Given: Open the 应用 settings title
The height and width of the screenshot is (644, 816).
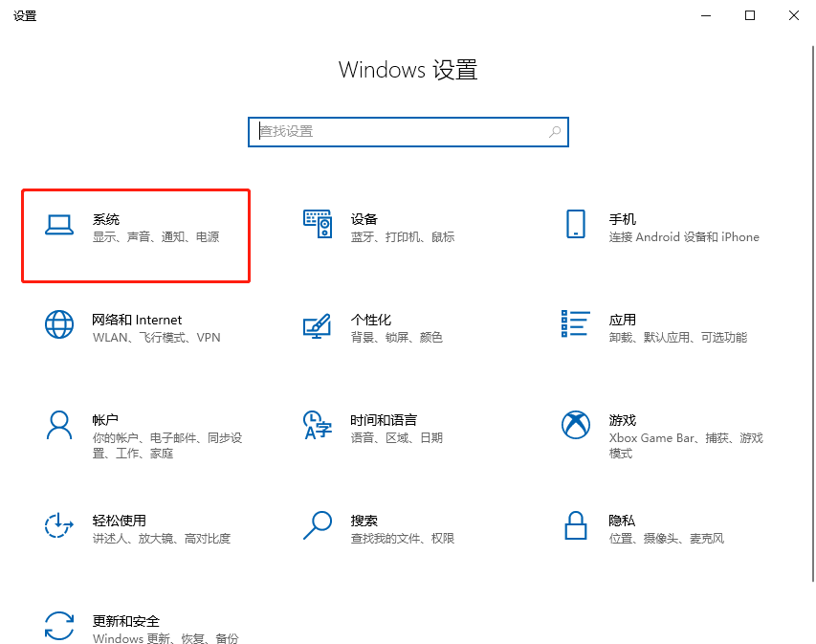Looking at the screenshot, I should point(623,320).
